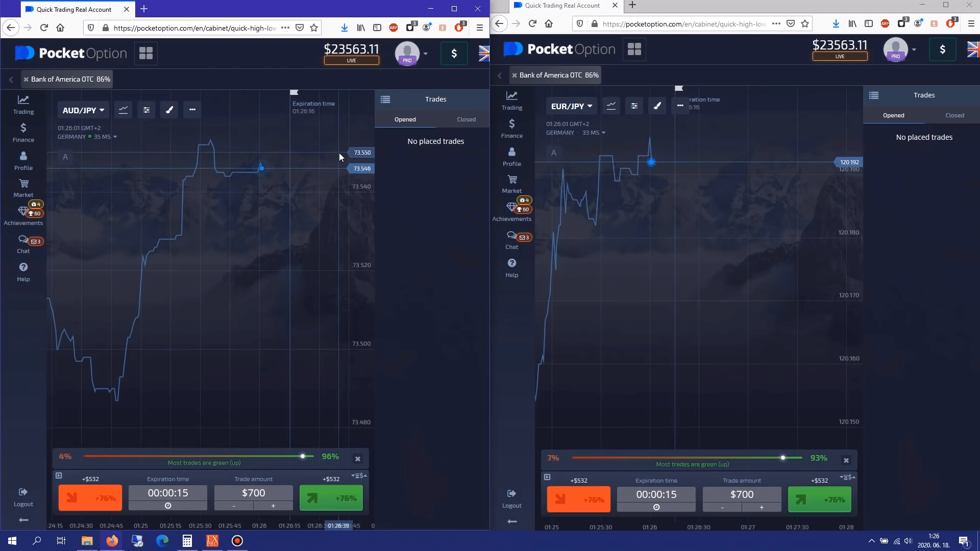Toggle expiration clock mode in EUR/JPY panel
This screenshot has width=980, height=551.
656,507
